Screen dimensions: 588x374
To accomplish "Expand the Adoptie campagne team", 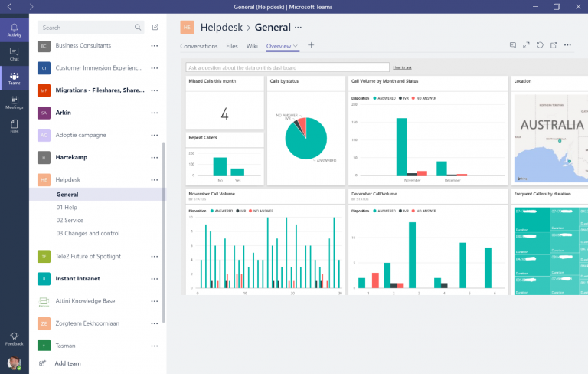I will (80, 135).
